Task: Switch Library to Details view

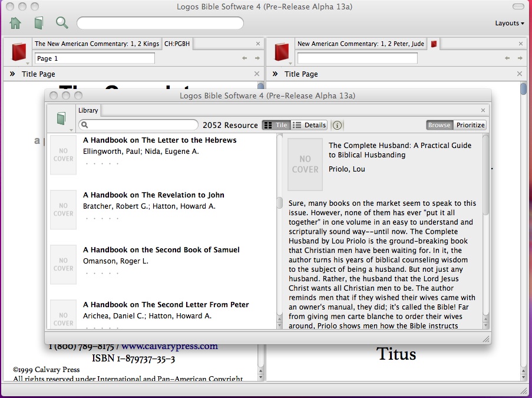Action: click(309, 125)
